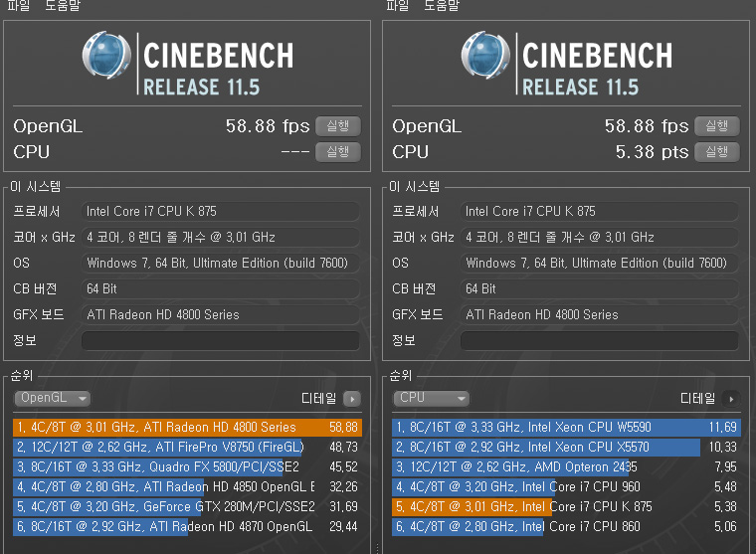
Task: Select ranking row Intel Core i7 CPU 860
Action: pos(567,526)
